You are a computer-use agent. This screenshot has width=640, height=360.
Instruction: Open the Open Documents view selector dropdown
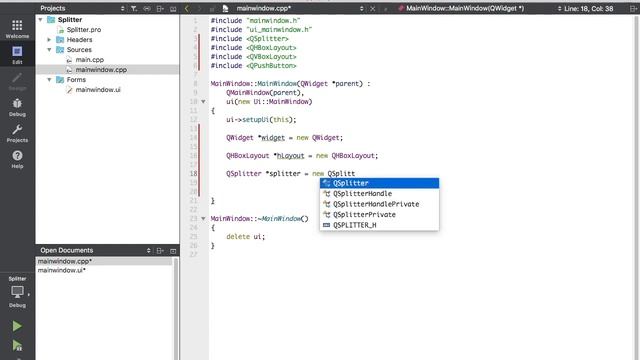pyautogui.click(x=149, y=250)
